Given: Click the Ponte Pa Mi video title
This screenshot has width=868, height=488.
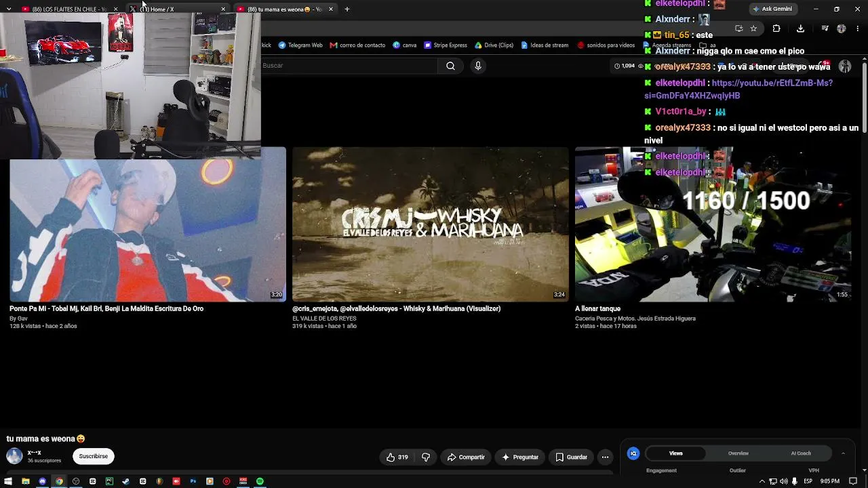Looking at the screenshot, I should pyautogui.click(x=106, y=308).
